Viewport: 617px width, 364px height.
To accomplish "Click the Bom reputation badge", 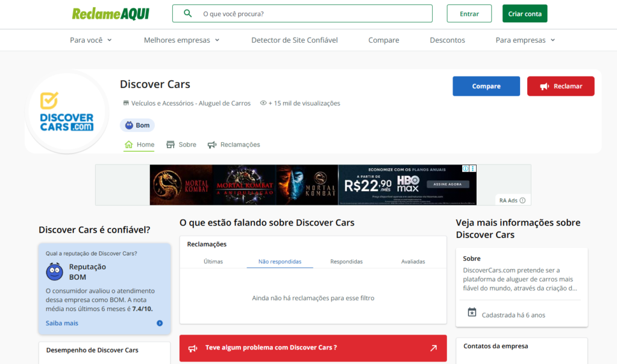I will 137,125.
